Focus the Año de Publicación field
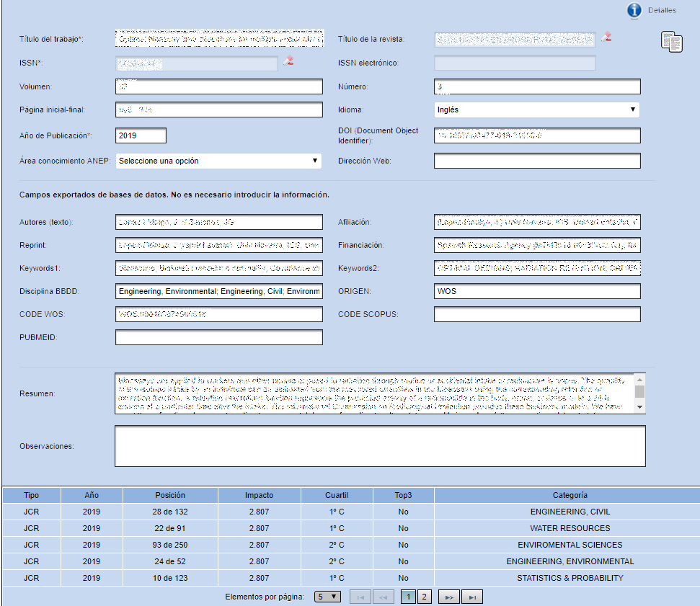The image size is (700, 606). tap(141, 135)
